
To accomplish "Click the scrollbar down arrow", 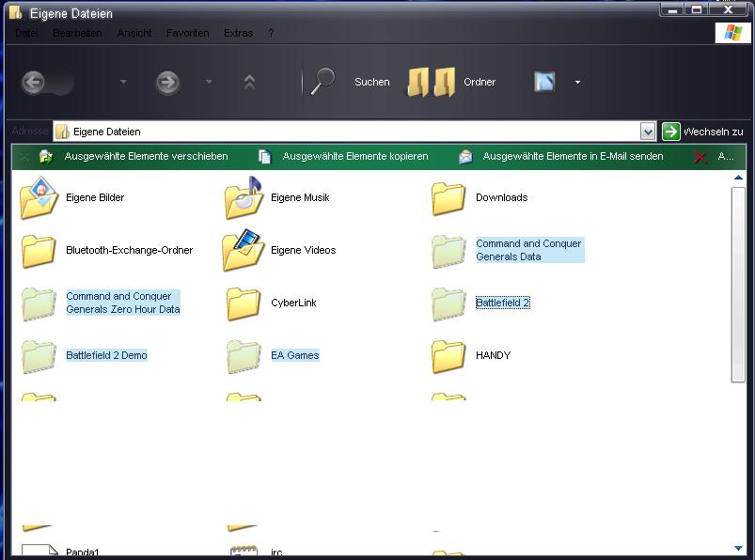I will (x=738, y=548).
